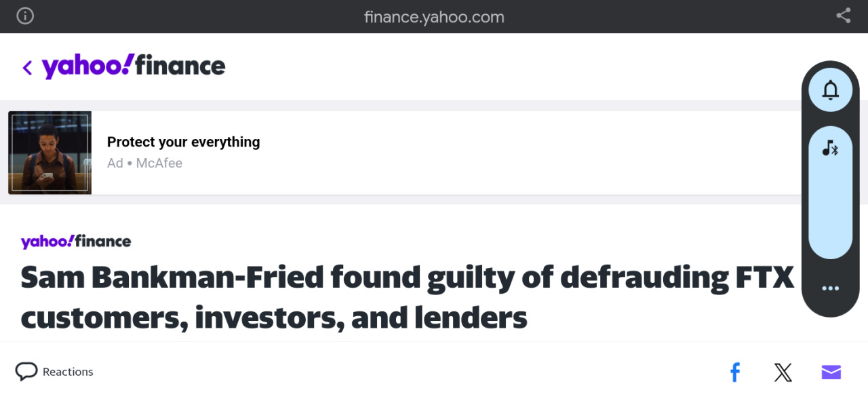Open the browser share icon
The height and width of the screenshot is (403, 868).
[x=844, y=16]
